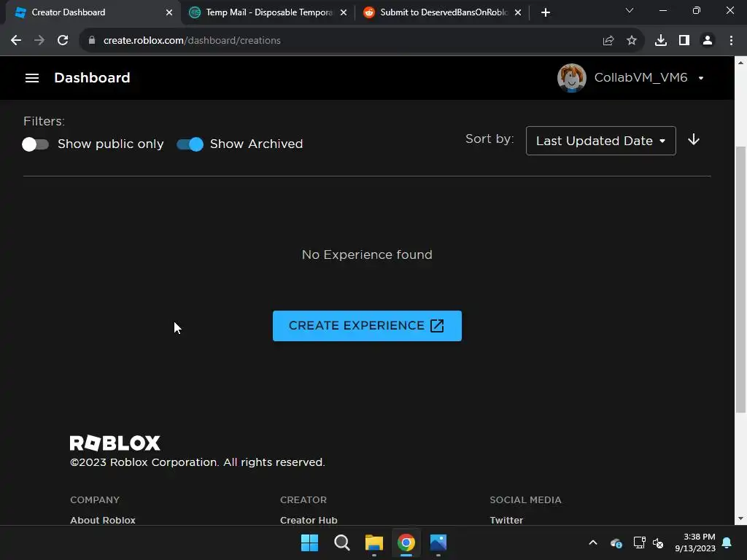Go forward with the forward arrow
Screen dimensions: 747x560
click(x=39, y=41)
